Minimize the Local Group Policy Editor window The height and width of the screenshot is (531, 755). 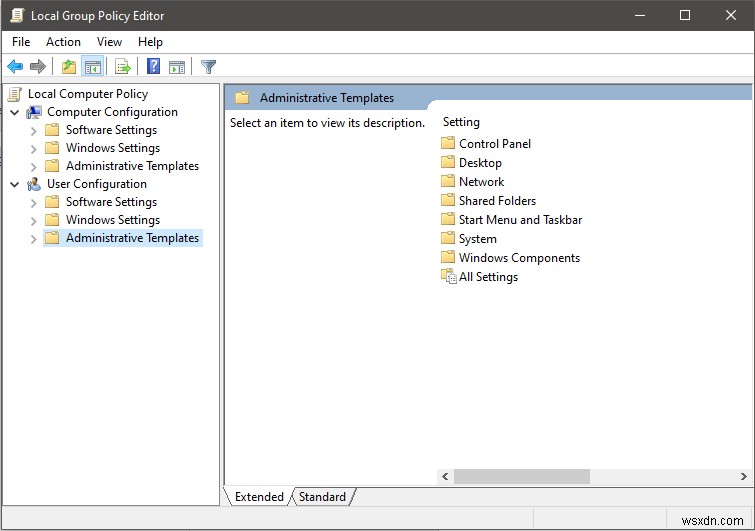tap(640, 15)
